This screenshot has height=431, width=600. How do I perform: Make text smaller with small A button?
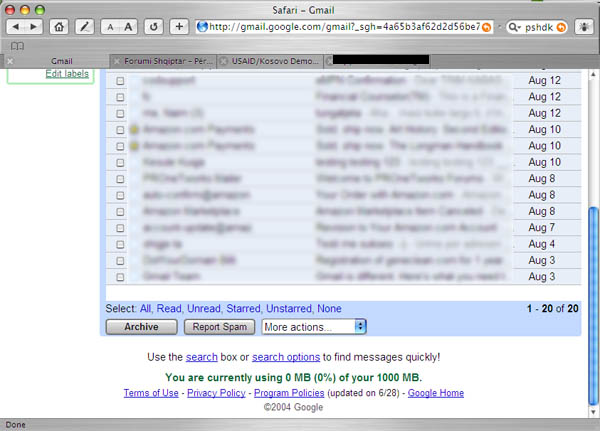click(x=110, y=27)
